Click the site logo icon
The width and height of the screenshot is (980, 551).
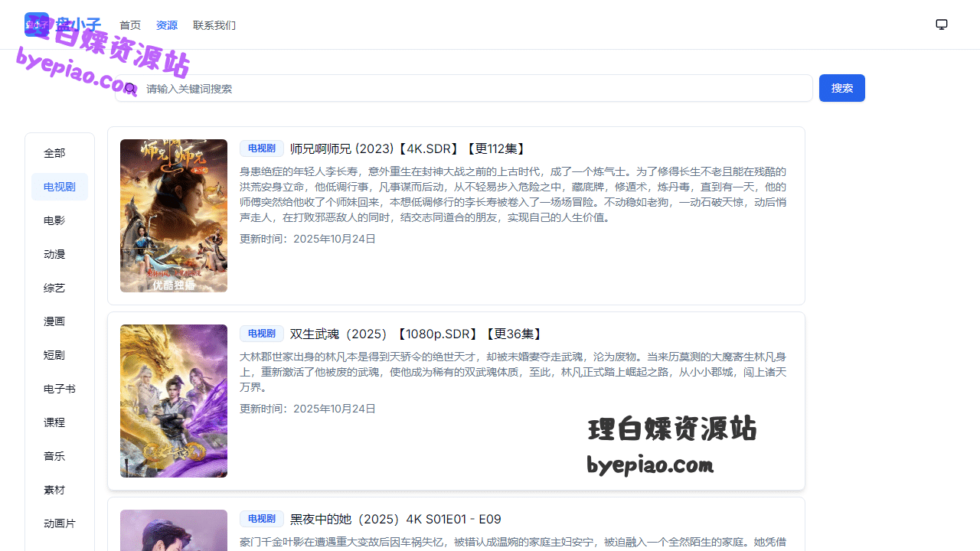[x=36, y=24]
